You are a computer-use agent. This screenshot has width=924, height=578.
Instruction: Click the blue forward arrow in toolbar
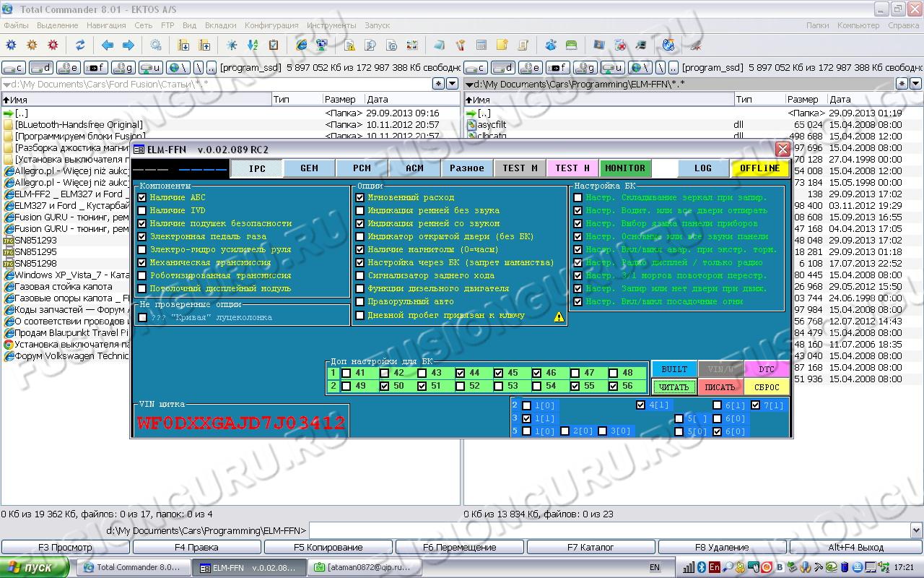click(128, 45)
